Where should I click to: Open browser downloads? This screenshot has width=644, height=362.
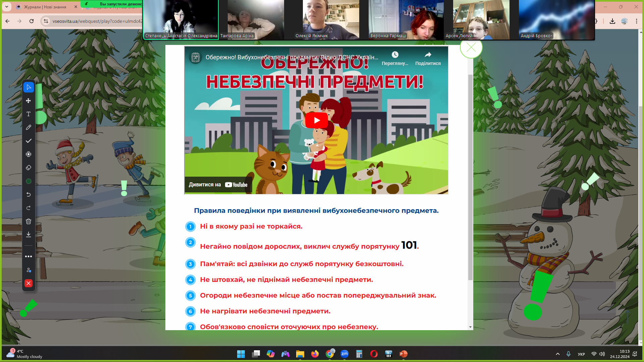(x=612, y=21)
